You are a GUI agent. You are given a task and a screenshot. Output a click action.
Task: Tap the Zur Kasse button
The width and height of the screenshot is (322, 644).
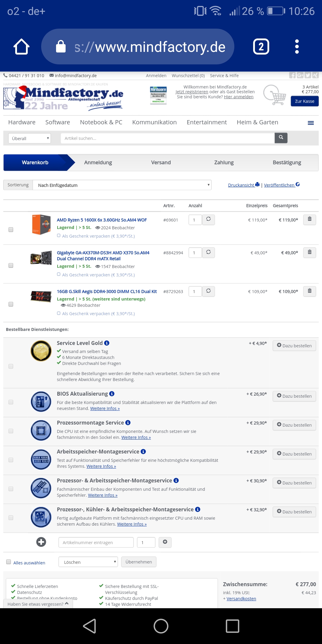(x=305, y=101)
